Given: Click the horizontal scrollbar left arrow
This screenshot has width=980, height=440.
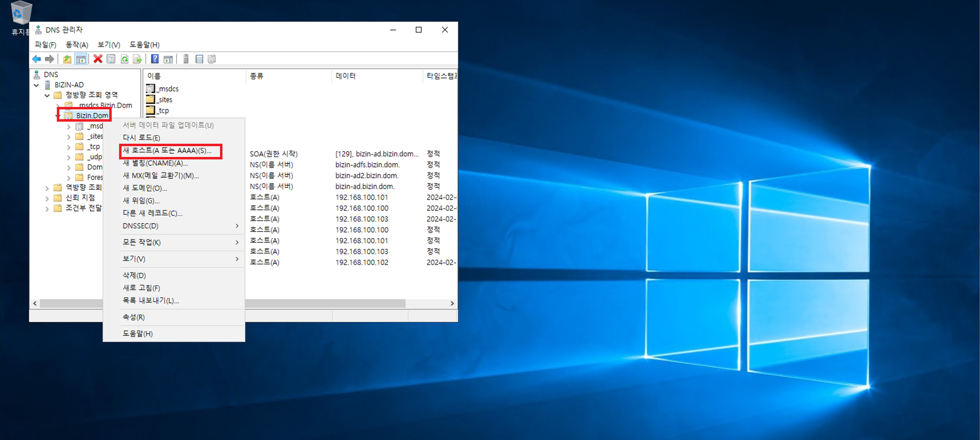Looking at the screenshot, I should click(x=35, y=304).
